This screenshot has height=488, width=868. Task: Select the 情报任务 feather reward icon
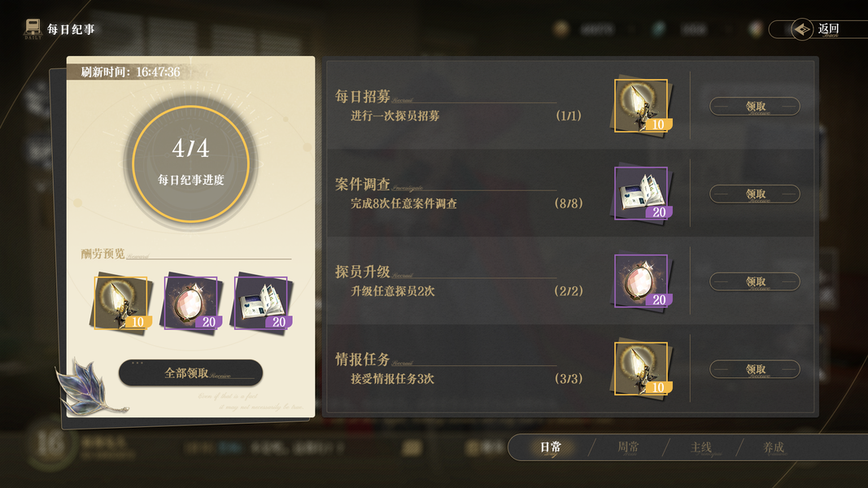click(642, 369)
